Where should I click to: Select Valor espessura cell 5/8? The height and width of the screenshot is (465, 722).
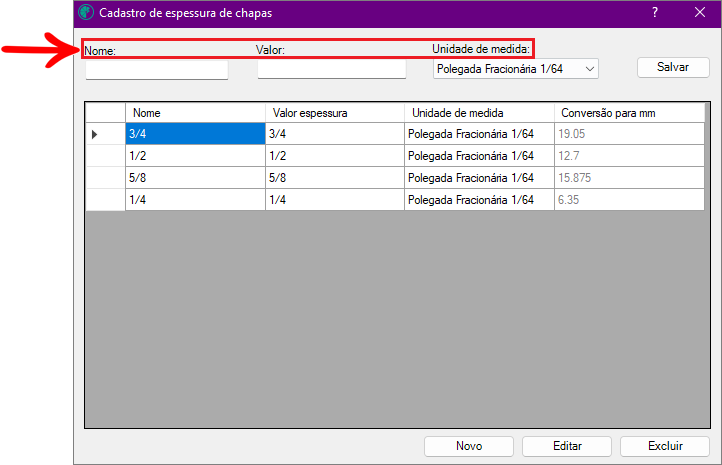coord(335,178)
